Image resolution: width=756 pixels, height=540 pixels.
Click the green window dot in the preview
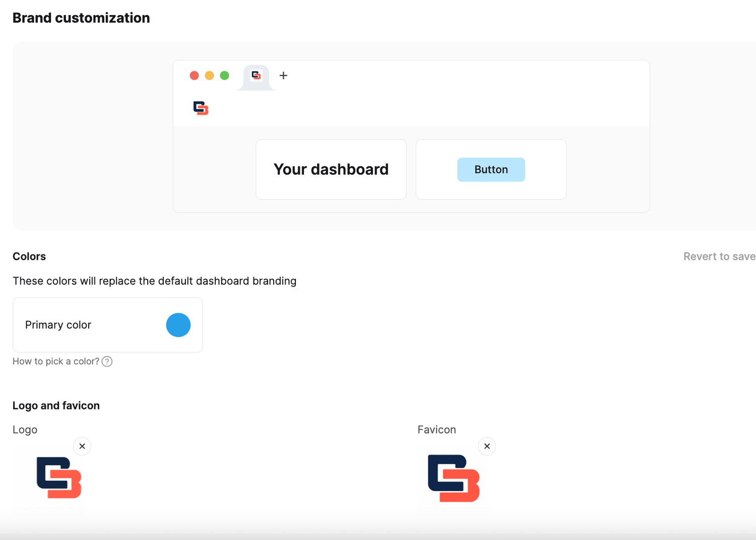[224, 76]
